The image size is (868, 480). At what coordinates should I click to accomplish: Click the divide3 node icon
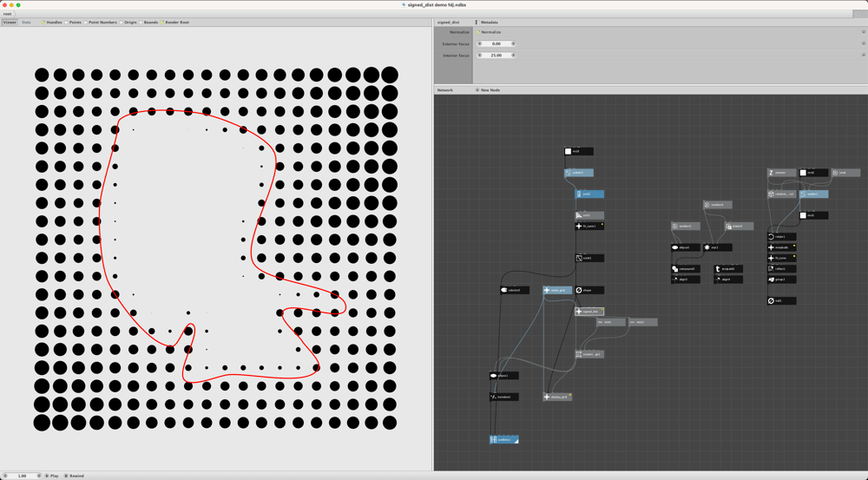click(x=728, y=227)
